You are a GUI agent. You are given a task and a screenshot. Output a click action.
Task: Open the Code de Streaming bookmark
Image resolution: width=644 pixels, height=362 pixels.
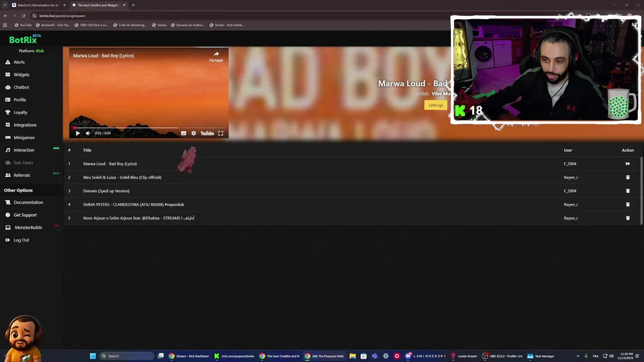click(130, 25)
